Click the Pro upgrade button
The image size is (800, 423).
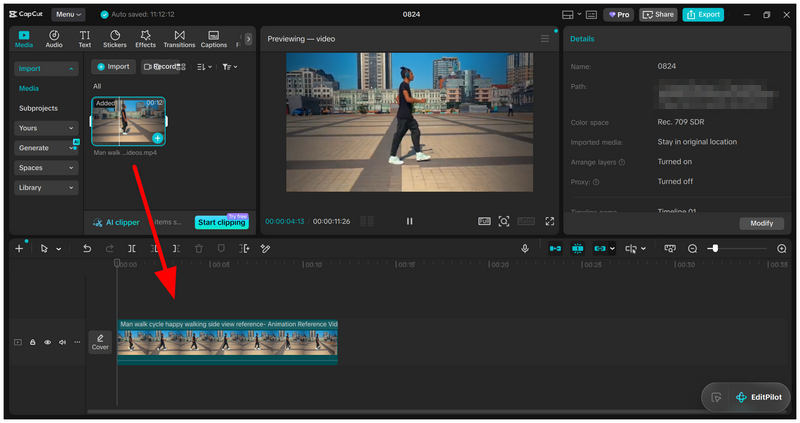pos(619,15)
